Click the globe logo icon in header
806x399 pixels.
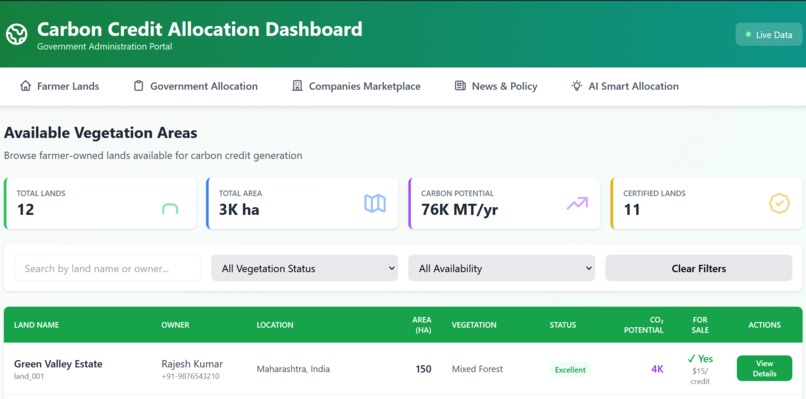[16, 34]
